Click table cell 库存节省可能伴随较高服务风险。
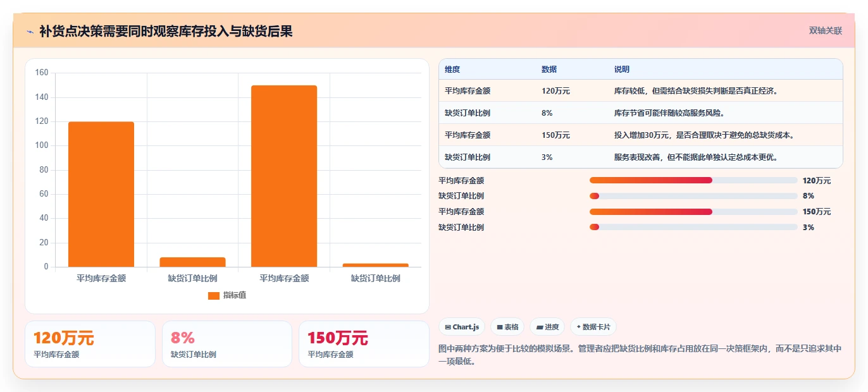This screenshot has width=868, height=392. coord(669,113)
